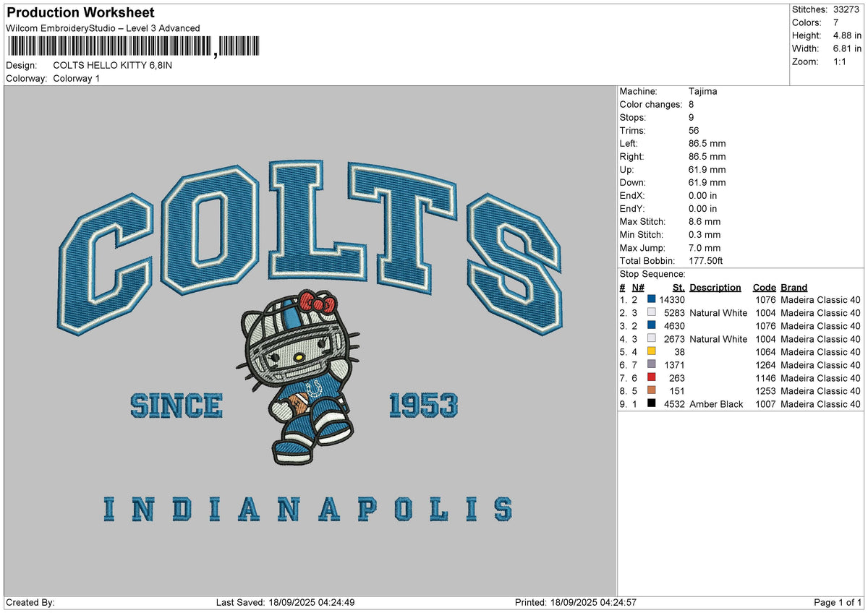Viewport: 868px width, 613px height.
Task: Choose the yellow swatch with code 1064
Action: click(652, 352)
